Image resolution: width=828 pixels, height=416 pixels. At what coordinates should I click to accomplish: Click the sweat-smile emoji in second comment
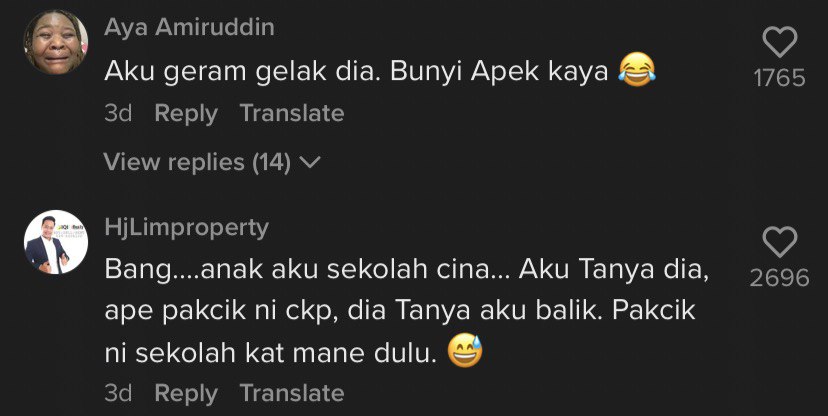click(465, 352)
